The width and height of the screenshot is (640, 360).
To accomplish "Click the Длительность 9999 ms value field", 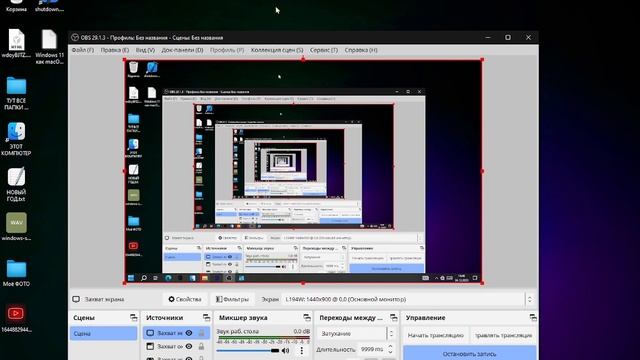I will [x=371, y=349].
